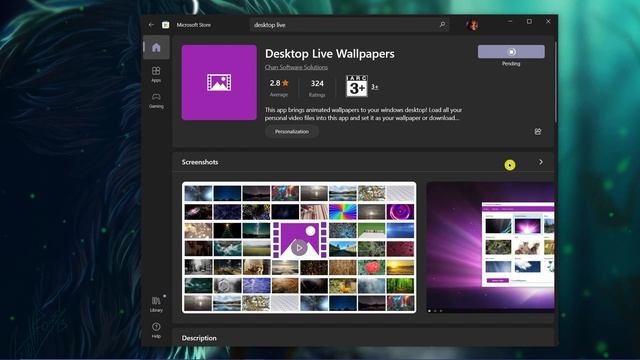Click the 2.8 star average rating
Viewport: 640px width, 360px height.
click(x=279, y=87)
